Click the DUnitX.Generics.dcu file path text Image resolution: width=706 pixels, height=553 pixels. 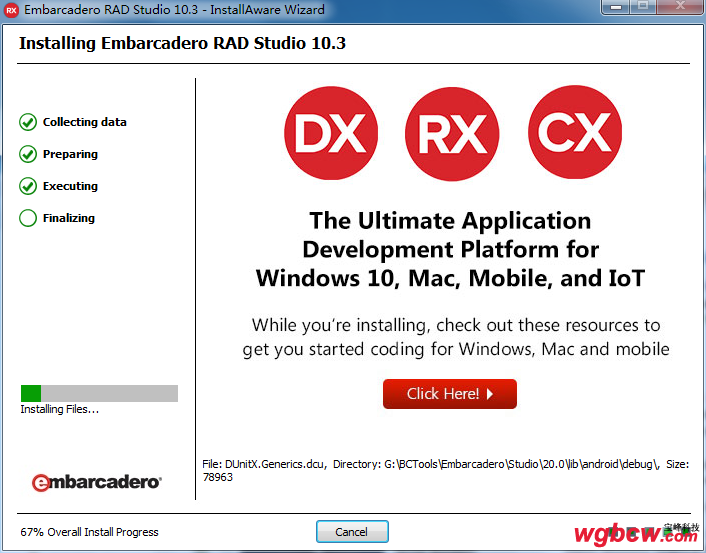tap(446, 470)
